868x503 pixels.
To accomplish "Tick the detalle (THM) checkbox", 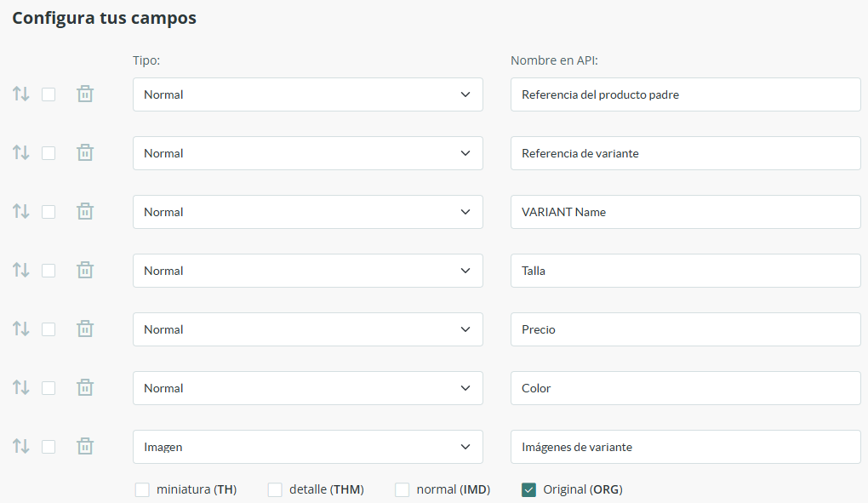I will 275,489.
